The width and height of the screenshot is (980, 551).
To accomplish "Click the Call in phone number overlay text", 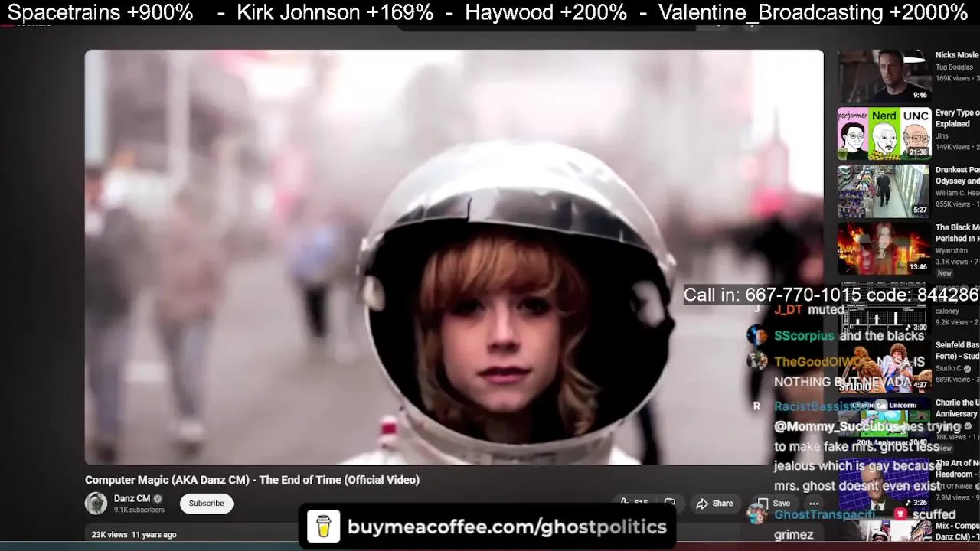I will click(831, 295).
